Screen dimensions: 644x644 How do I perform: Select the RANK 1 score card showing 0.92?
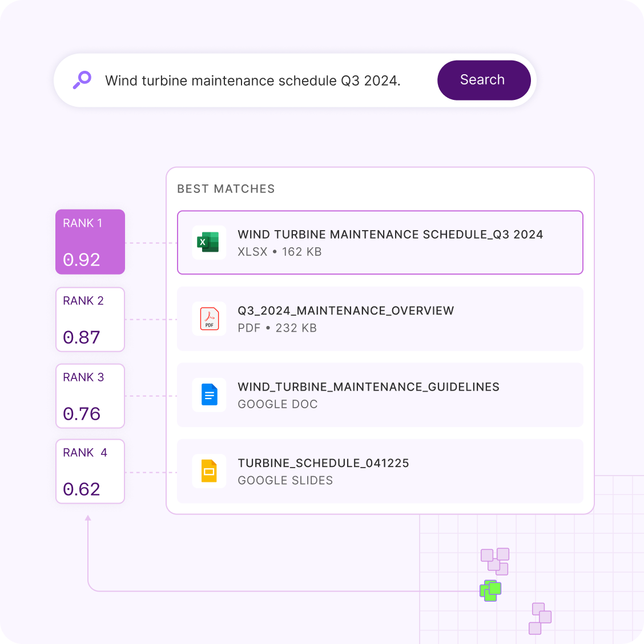[90, 241]
